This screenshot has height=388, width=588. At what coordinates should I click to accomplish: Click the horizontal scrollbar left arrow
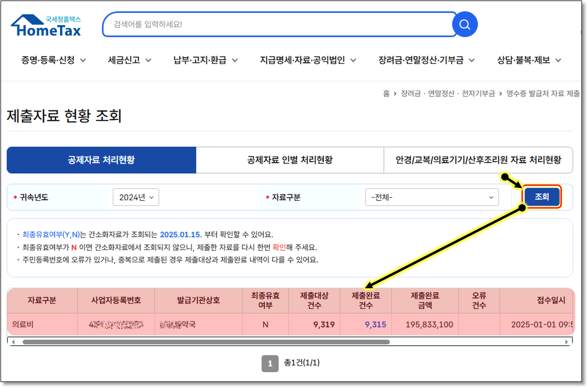[13, 342]
